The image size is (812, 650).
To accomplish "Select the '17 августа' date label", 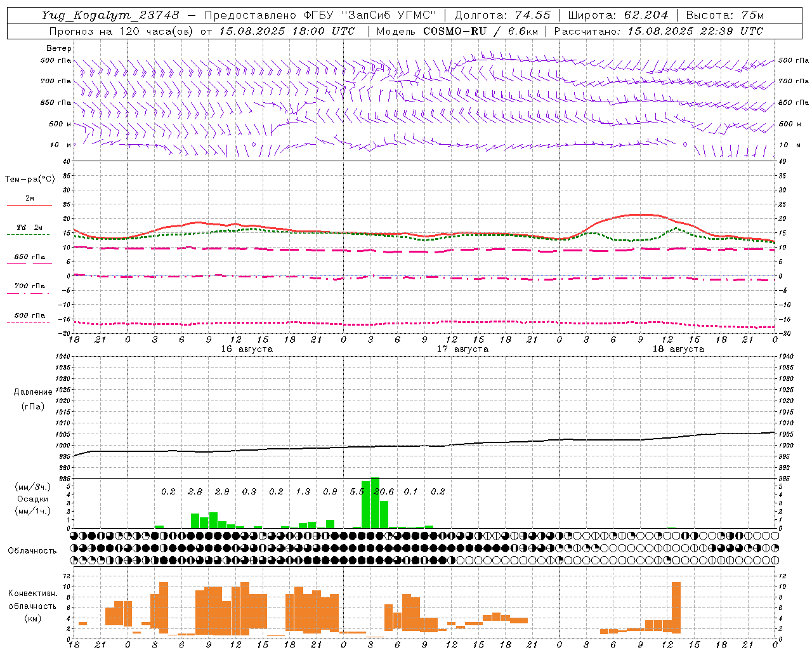I will click(x=462, y=349).
